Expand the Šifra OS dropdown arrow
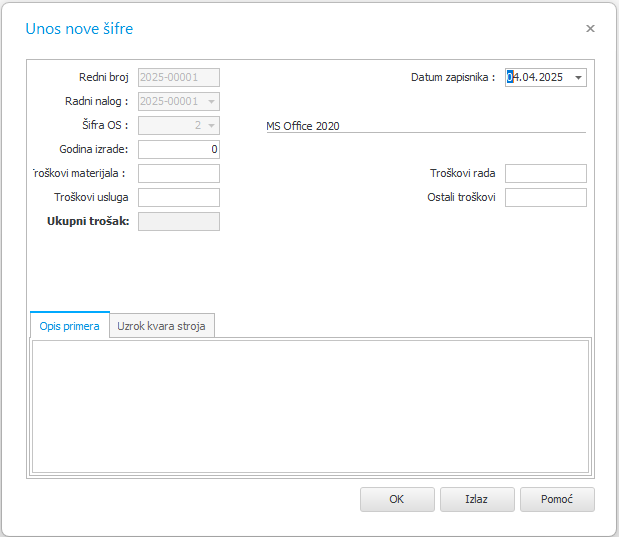The height and width of the screenshot is (537, 619). (x=212, y=126)
